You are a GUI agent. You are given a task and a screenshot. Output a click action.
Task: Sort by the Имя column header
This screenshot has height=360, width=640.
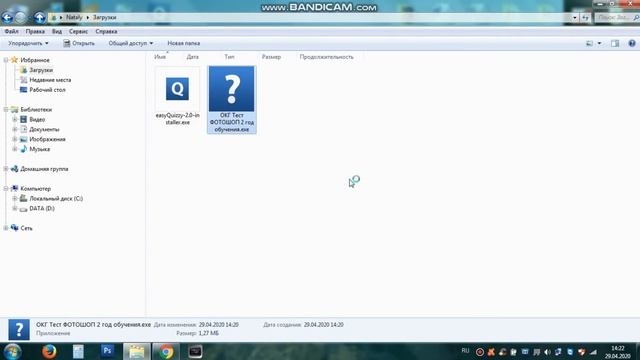point(160,57)
